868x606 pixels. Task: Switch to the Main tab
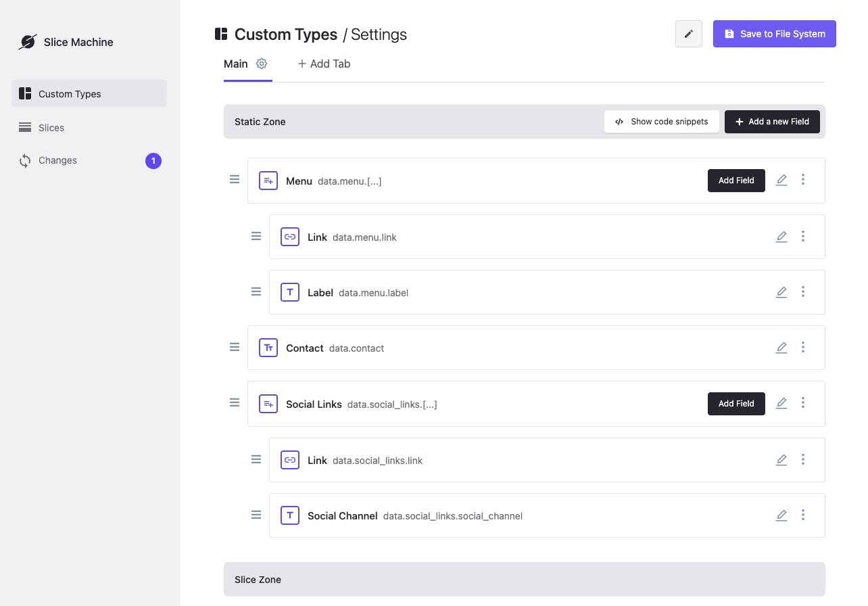pos(235,64)
